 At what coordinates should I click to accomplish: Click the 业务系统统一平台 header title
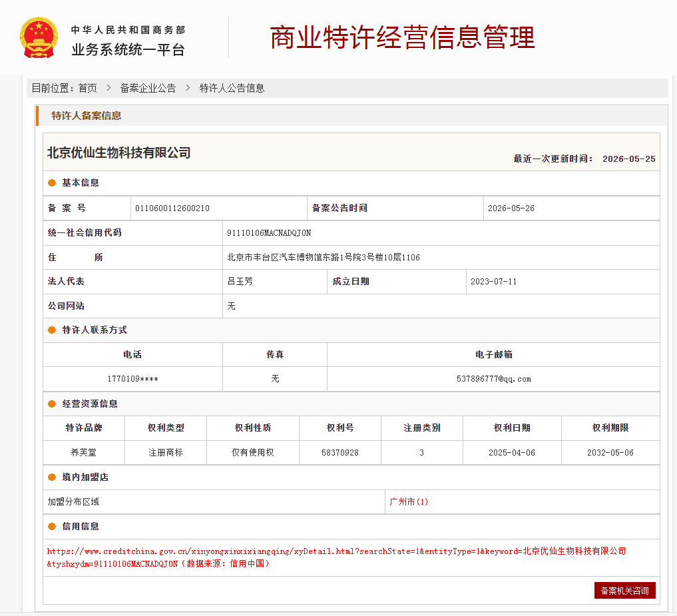[128, 50]
